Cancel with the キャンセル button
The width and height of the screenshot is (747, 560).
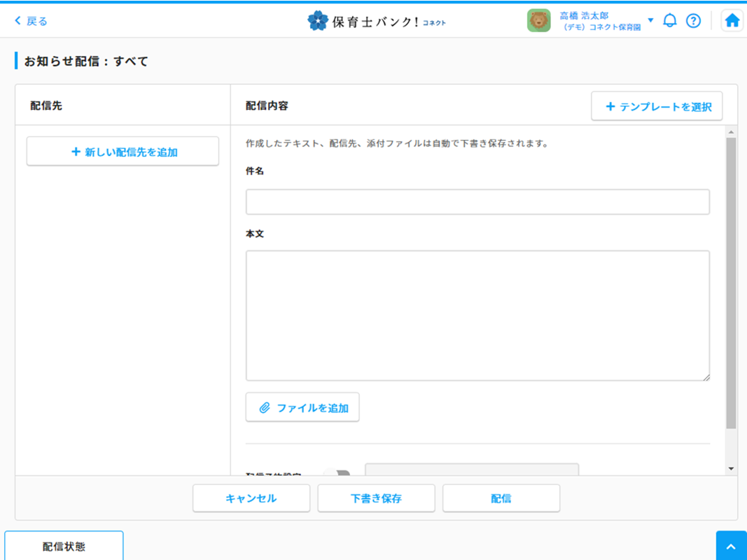click(x=251, y=498)
